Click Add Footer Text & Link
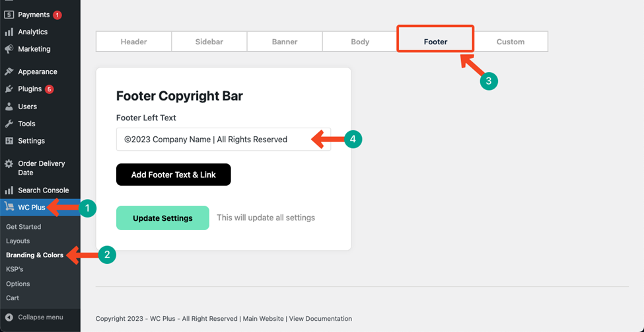This screenshot has height=332, width=644. [x=173, y=175]
